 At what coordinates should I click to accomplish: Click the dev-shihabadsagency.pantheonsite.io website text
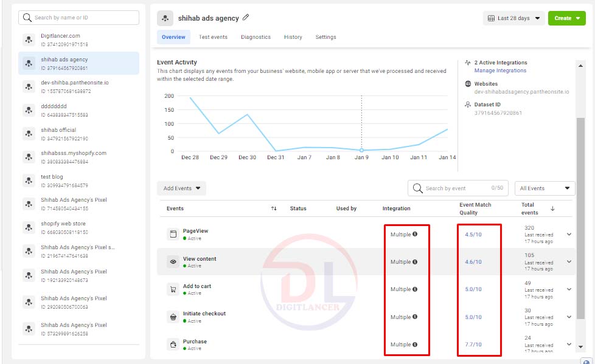[522, 92]
